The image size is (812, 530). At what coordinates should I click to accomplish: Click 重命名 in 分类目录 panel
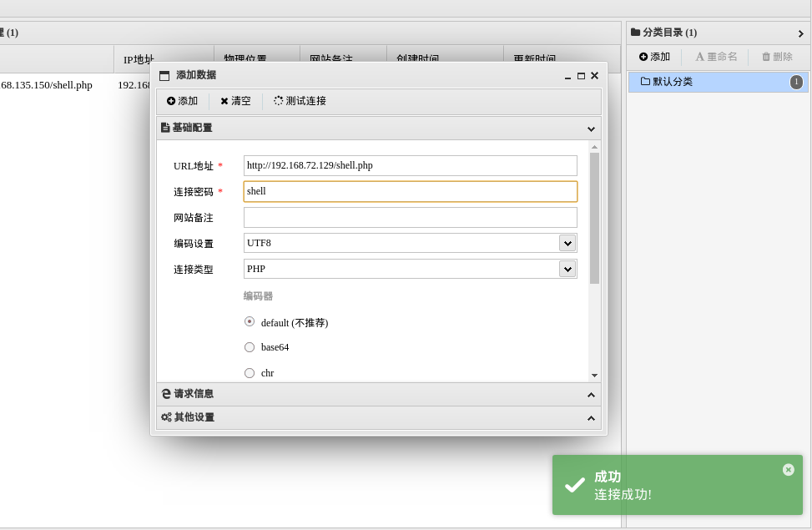coord(716,57)
